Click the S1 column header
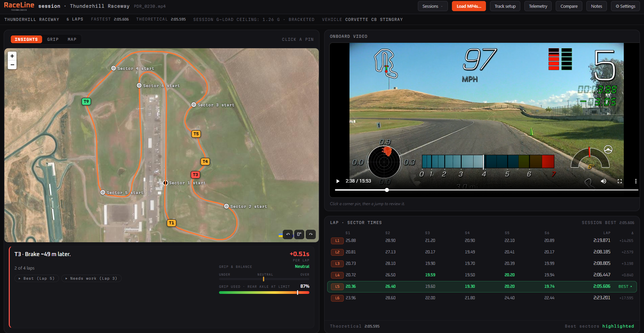Viewport: 644px width, 333px height. click(x=348, y=233)
